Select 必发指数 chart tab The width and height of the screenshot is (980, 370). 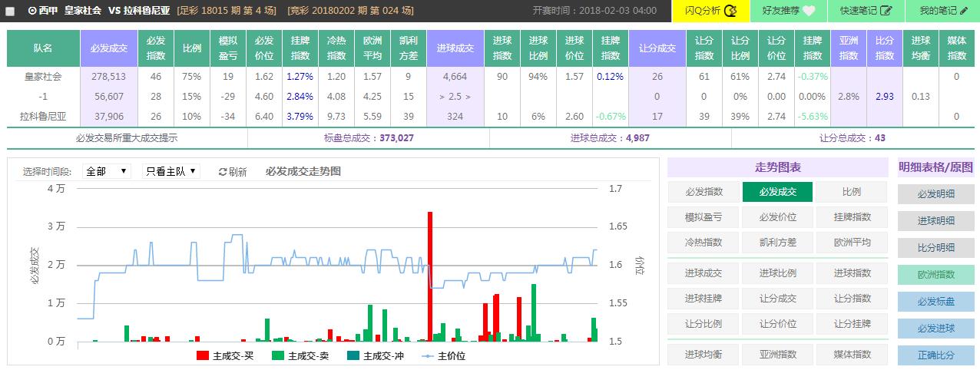[x=703, y=192]
